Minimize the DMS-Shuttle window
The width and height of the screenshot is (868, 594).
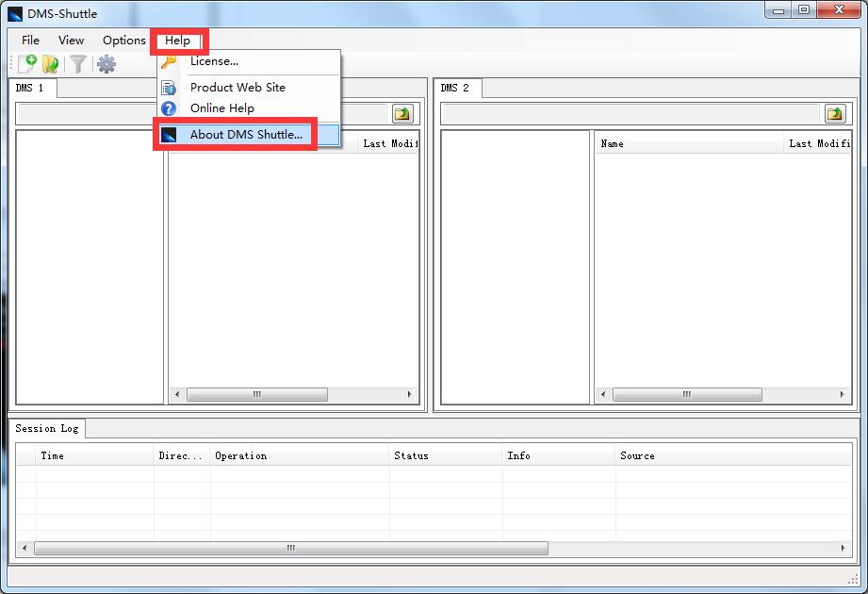tap(778, 10)
